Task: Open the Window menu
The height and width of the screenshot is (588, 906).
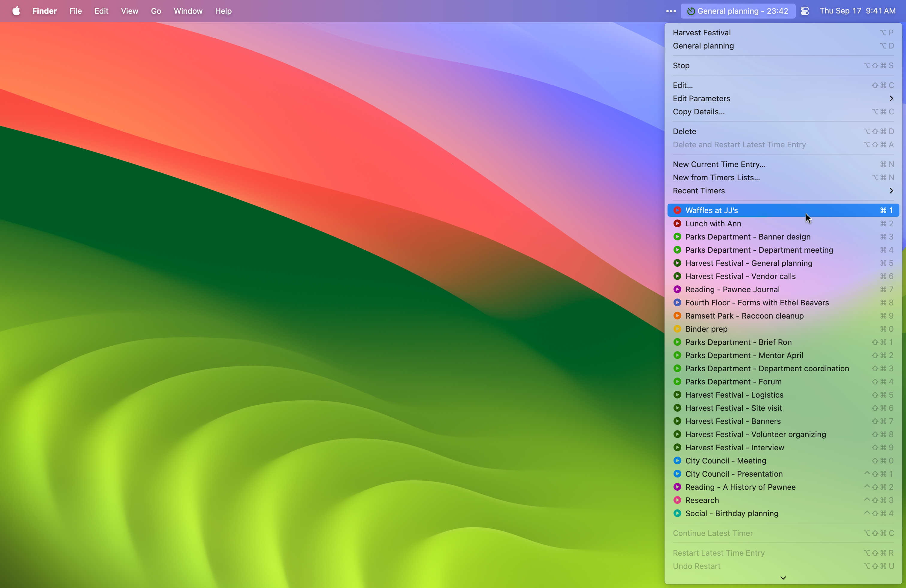Action: 188,11
